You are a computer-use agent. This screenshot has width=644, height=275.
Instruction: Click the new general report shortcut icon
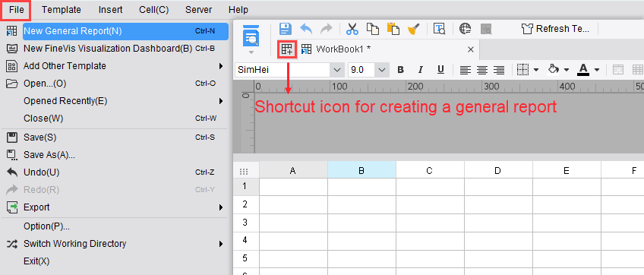(287, 49)
